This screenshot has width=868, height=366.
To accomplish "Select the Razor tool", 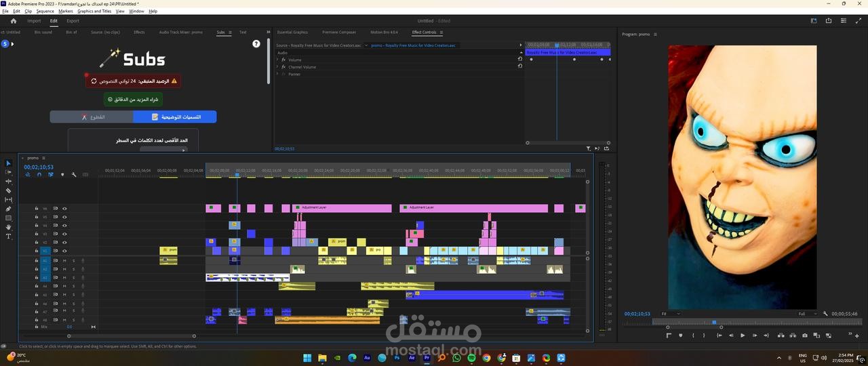I will [9, 191].
